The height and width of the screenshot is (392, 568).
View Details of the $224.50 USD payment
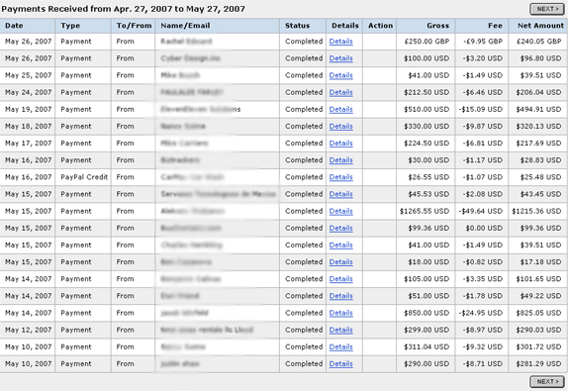click(340, 144)
